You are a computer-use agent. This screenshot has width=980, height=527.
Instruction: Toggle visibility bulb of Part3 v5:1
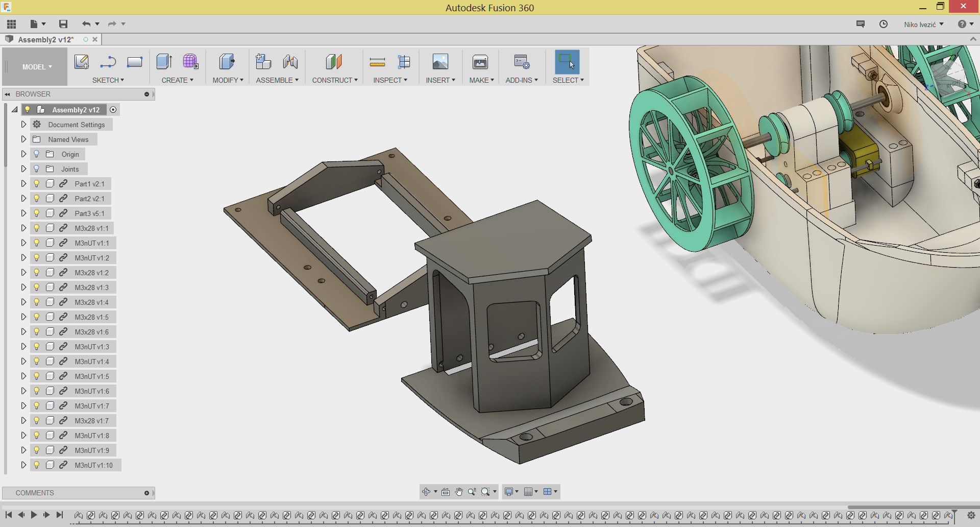click(37, 213)
